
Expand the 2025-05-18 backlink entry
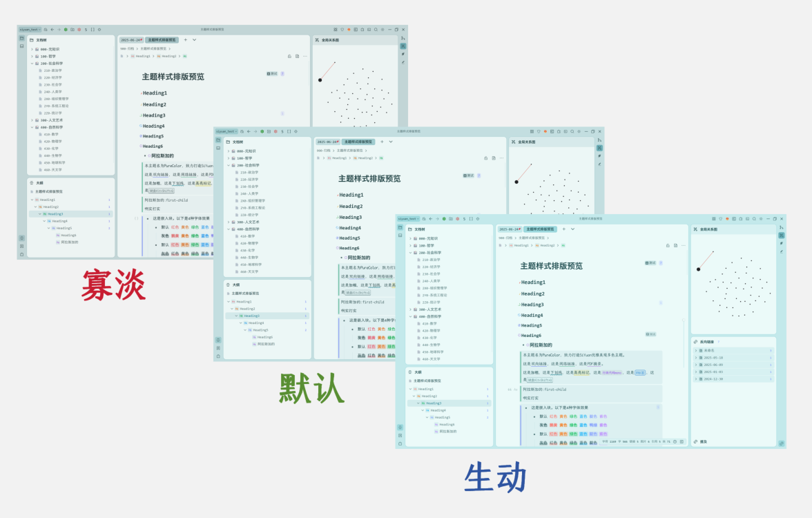pos(696,358)
